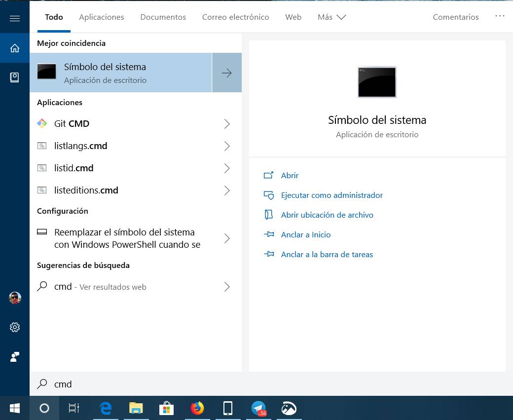Select the Home icon in the sidebar

point(15,48)
